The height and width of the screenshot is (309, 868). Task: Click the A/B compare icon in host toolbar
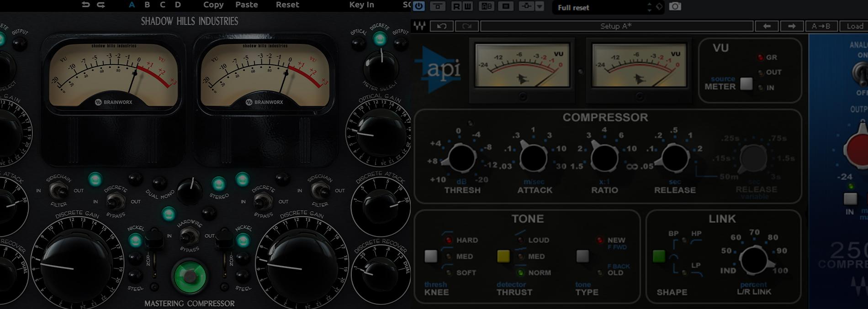coord(487,6)
